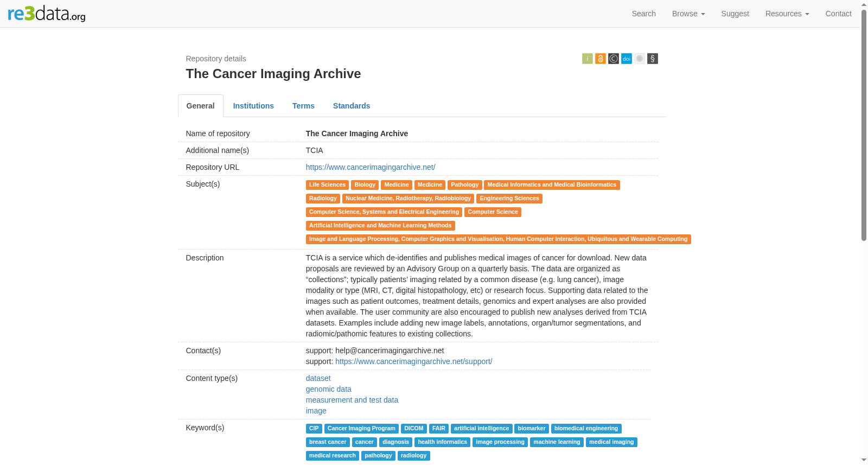The width and height of the screenshot is (868, 465).
Task: Open the Standards tab
Action: (352, 106)
